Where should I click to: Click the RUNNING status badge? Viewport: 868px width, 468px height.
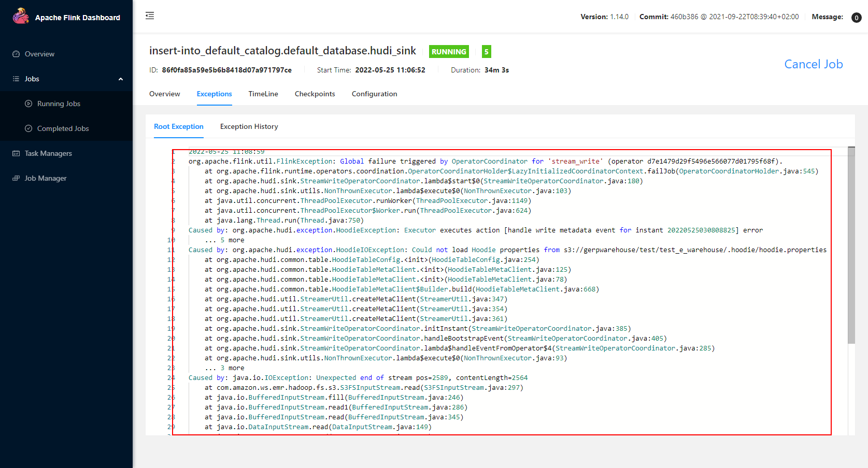click(449, 52)
